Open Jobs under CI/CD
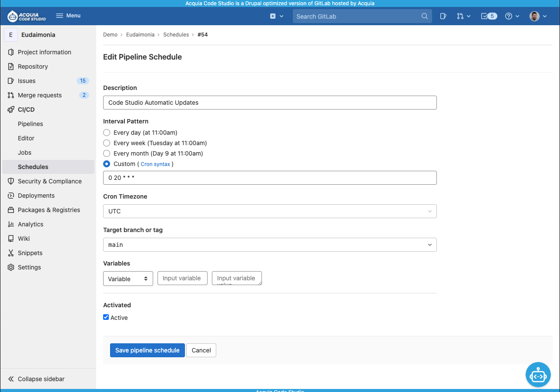This screenshot has height=392, width=560. pyautogui.click(x=48, y=153)
